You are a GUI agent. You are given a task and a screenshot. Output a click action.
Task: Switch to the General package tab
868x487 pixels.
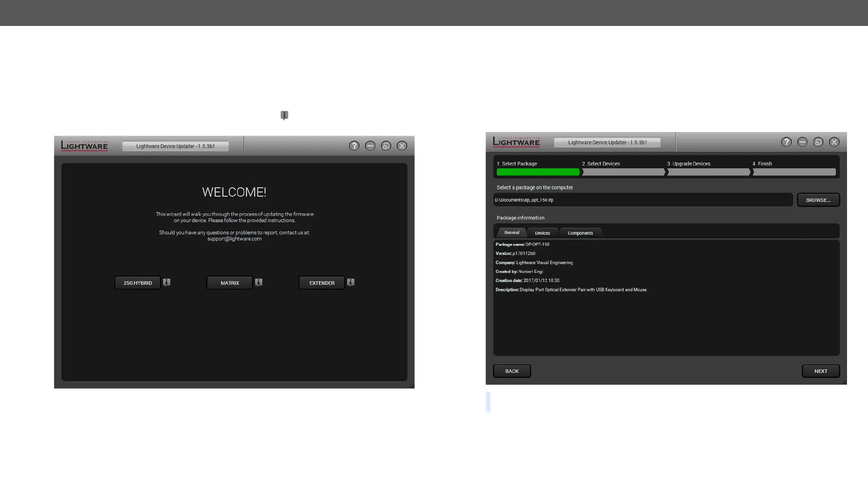pyautogui.click(x=512, y=232)
